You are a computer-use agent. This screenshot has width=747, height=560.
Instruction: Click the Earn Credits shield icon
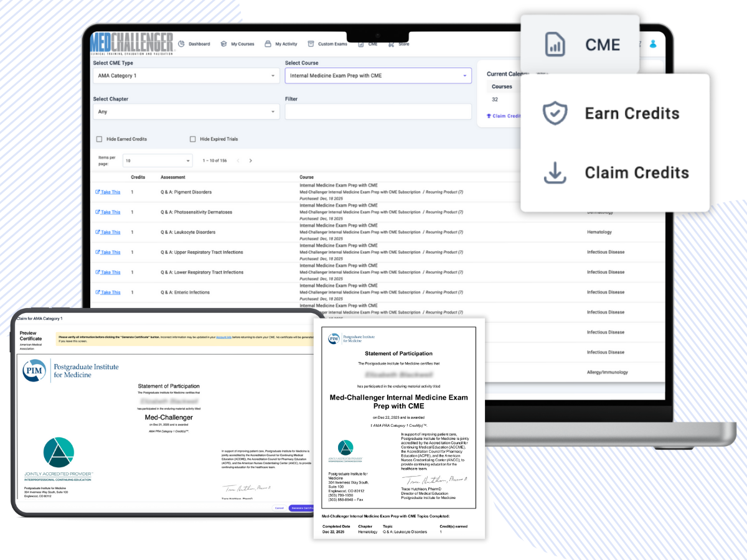tap(554, 113)
